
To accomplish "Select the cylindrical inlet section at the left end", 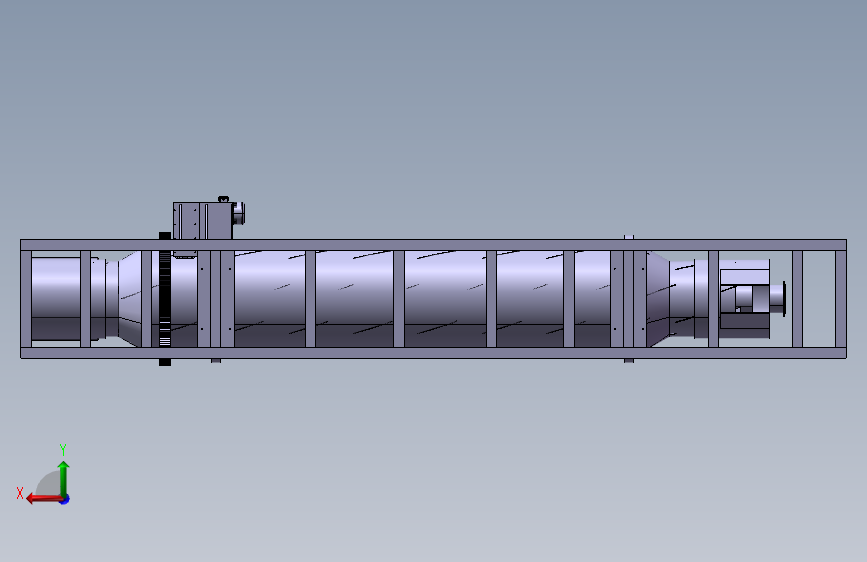I will (x=56, y=299).
